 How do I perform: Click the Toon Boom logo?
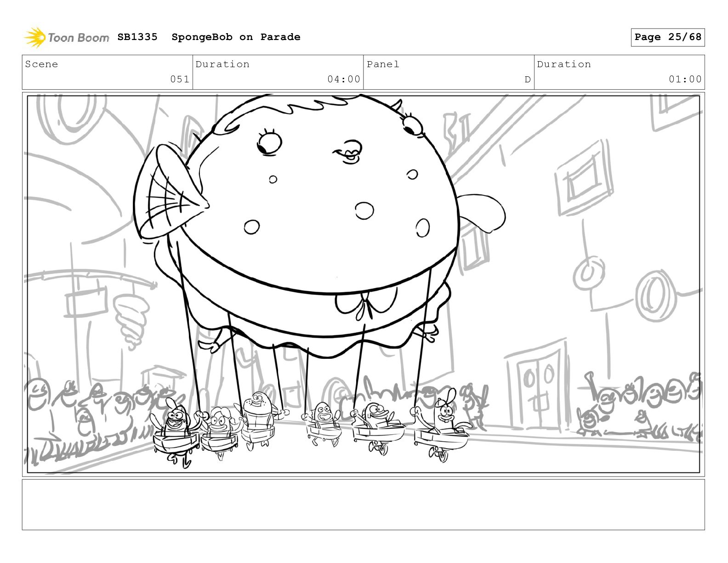pos(67,37)
